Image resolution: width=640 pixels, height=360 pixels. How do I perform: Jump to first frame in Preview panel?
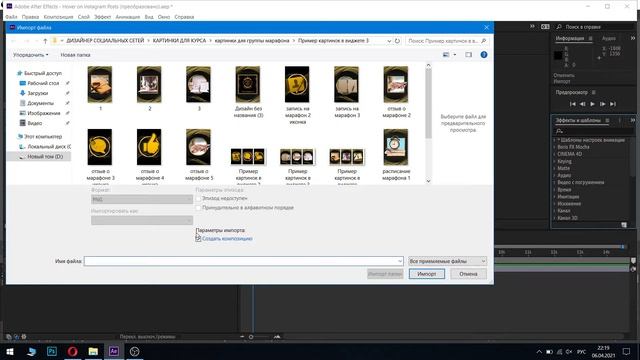pyautogui.click(x=573, y=104)
